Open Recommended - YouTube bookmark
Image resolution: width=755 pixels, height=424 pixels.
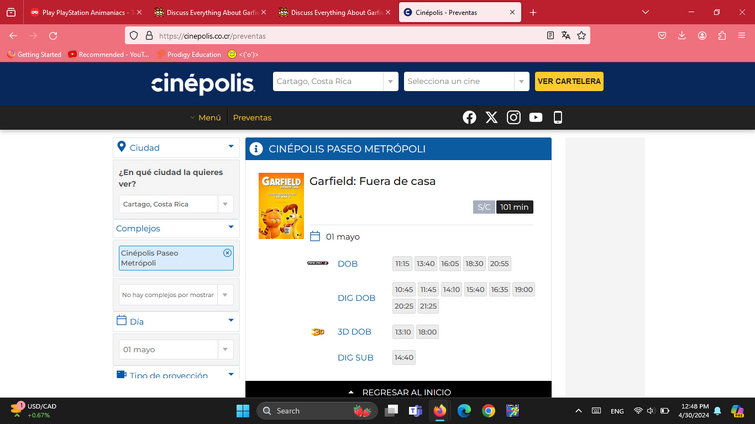coord(109,54)
